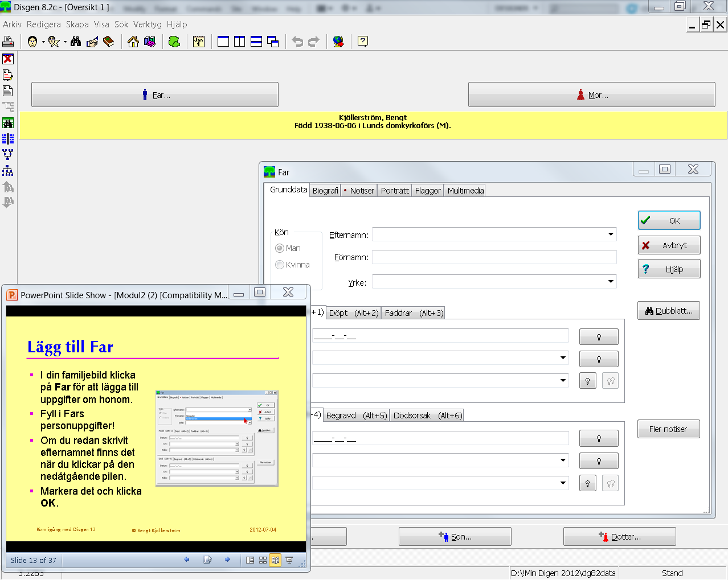Image resolution: width=728 pixels, height=580 pixels.
Task: Switch to the Biografi tab
Action: (325, 191)
